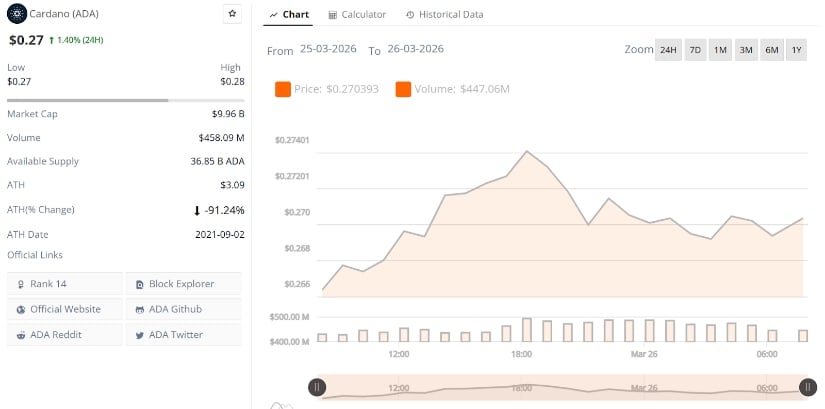The width and height of the screenshot is (825, 409).
Task: Set zoom to 24H
Action: [x=667, y=50]
